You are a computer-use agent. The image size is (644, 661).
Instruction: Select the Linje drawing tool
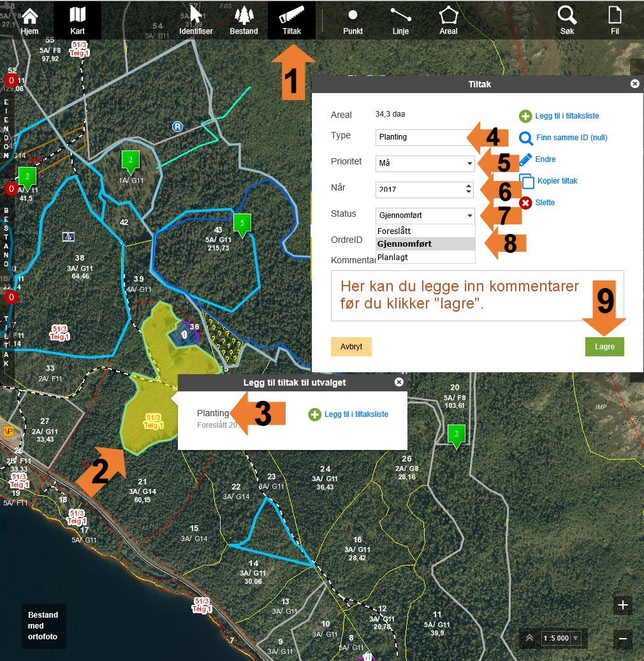(400, 20)
